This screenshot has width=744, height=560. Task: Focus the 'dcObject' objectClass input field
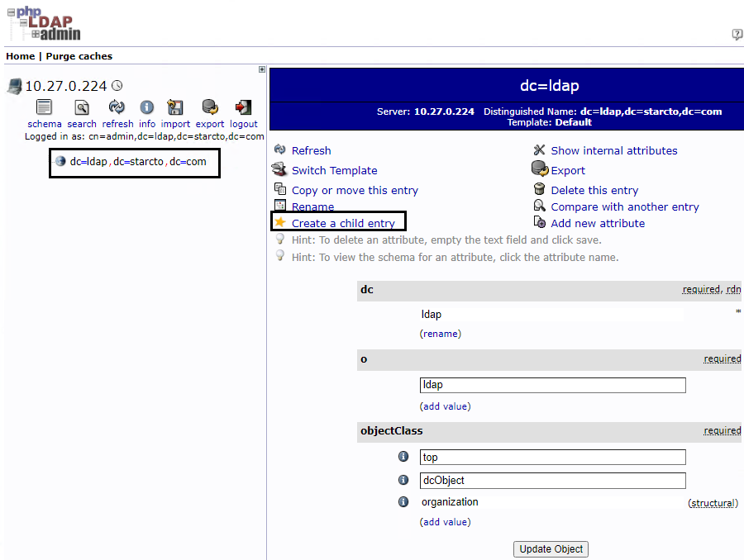pyautogui.click(x=553, y=481)
